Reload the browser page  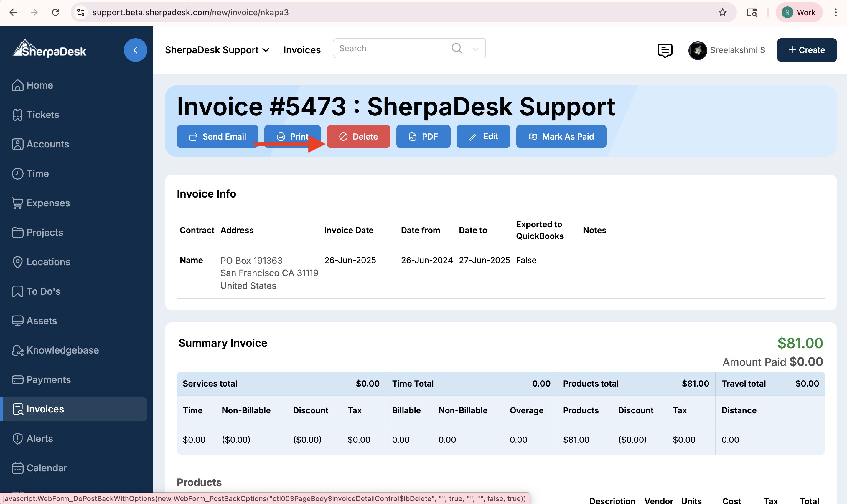55,13
